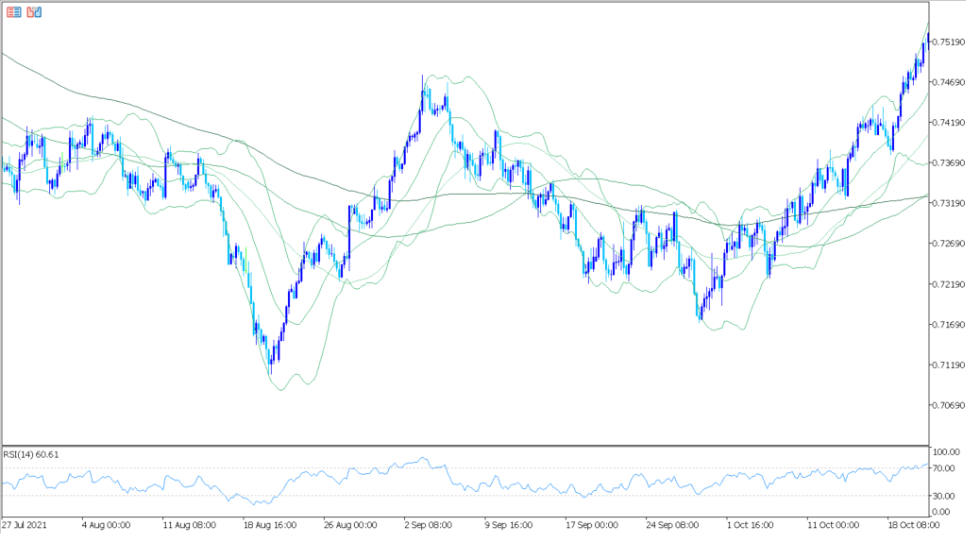Click the 0.72190 price label
Image resolution: width=980 pixels, height=543 pixels.
coord(948,284)
